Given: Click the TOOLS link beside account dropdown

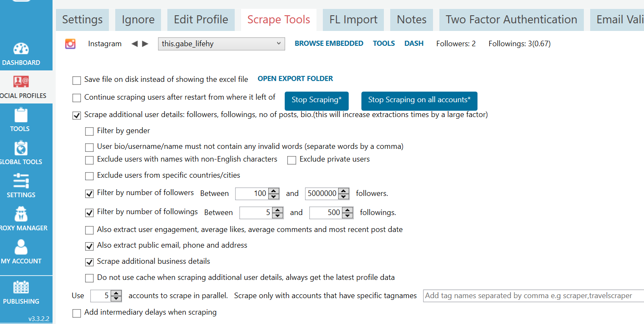Looking at the screenshot, I should tap(384, 43).
